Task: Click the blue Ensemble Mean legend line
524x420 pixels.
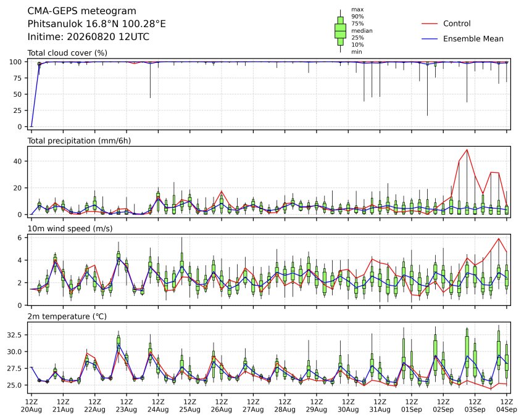Action: 430,39
